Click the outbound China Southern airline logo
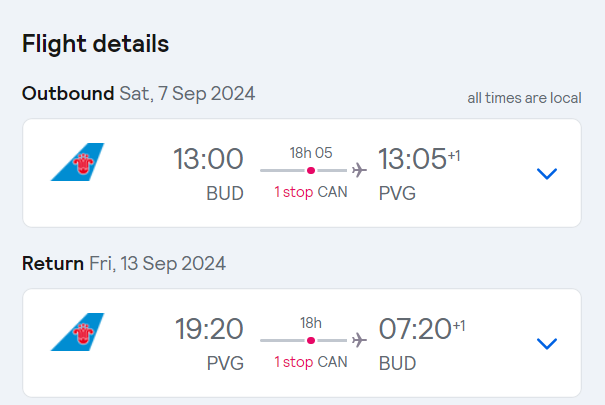The height and width of the screenshot is (405, 605). pos(78,162)
